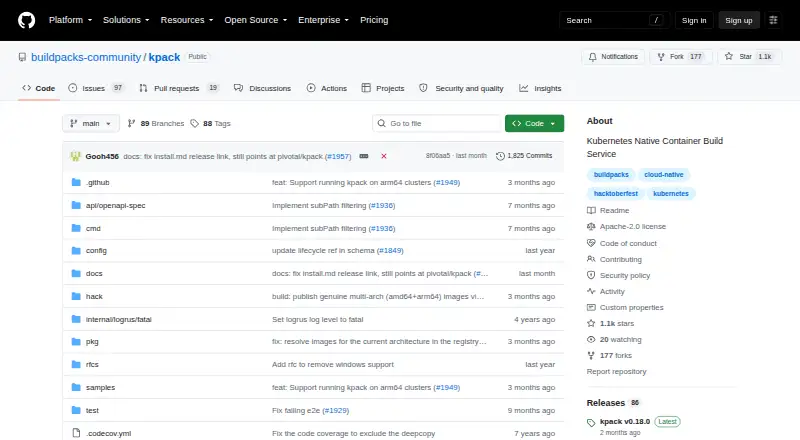Screen dimensions: 800x440
Task: Open the Pull requests tab
Action: coord(179,88)
